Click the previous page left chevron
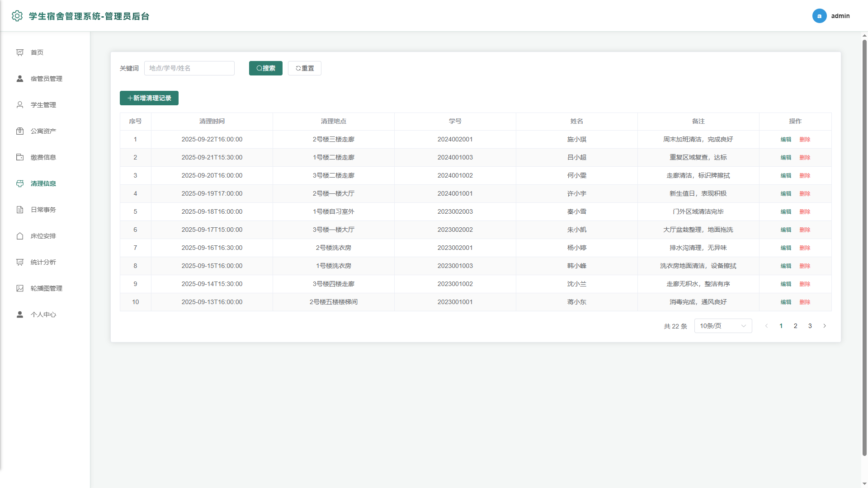The image size is (868, 488). point(766,326)
